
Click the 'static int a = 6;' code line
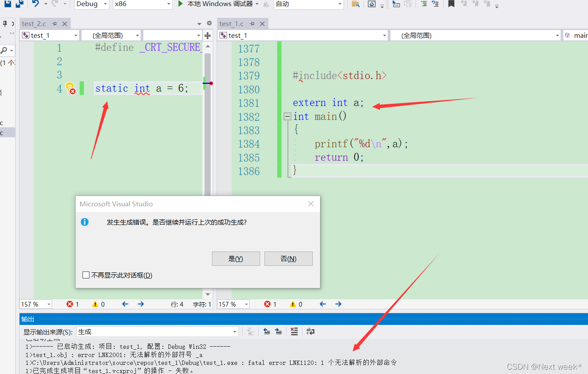click(142, 89)
